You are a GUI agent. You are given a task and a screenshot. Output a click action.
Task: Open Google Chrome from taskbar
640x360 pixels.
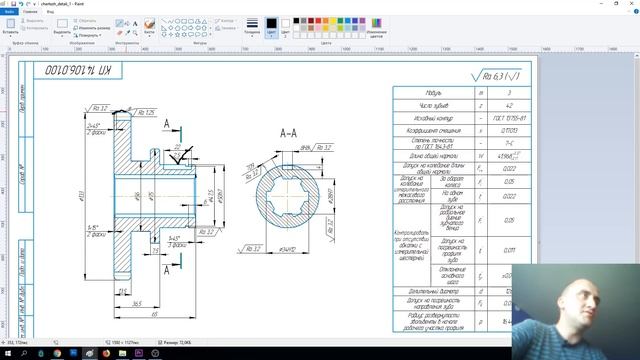[x=57, y=353]
